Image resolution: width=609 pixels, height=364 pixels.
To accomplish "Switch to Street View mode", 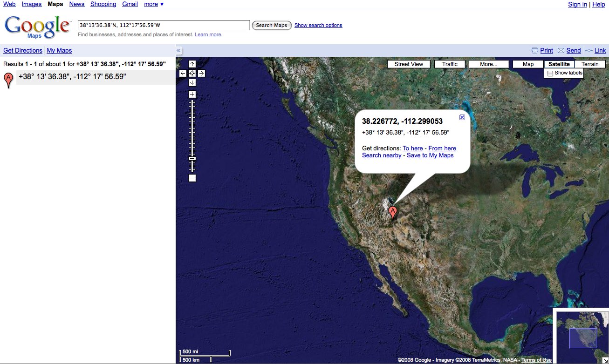I will point(409,64).
